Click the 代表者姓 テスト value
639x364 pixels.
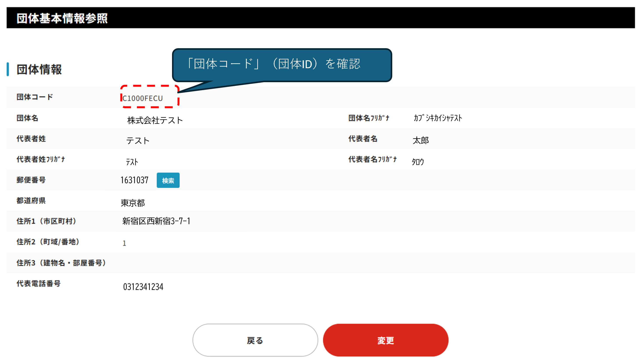pyautogui.click(x=138, y=140)
